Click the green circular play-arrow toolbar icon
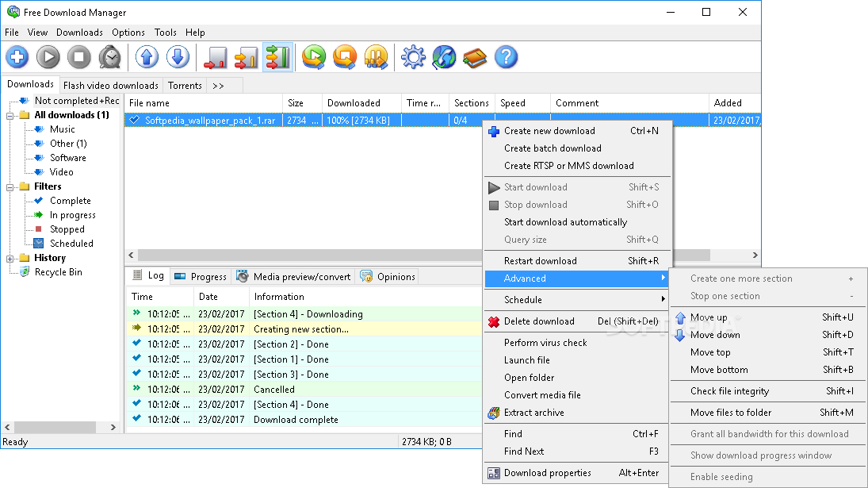This screenshot has height=488, width=868. [314, 57]
